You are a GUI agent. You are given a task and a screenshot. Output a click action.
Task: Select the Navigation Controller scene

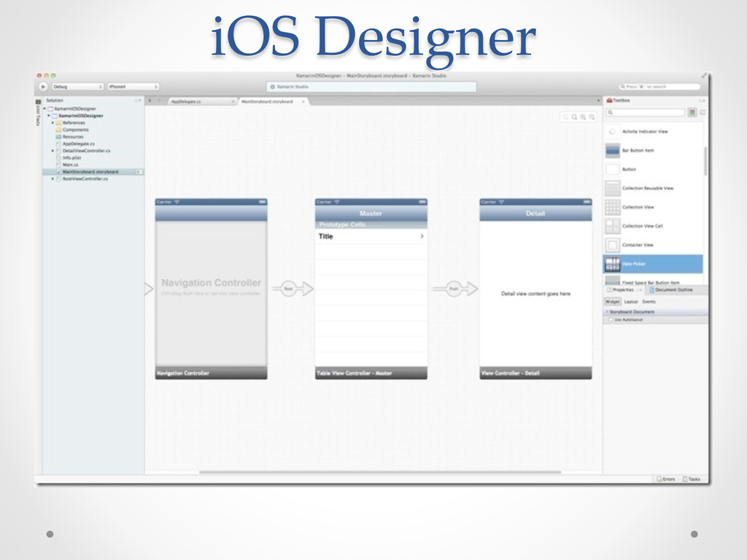pyautogui.click(x=211, y=289)
